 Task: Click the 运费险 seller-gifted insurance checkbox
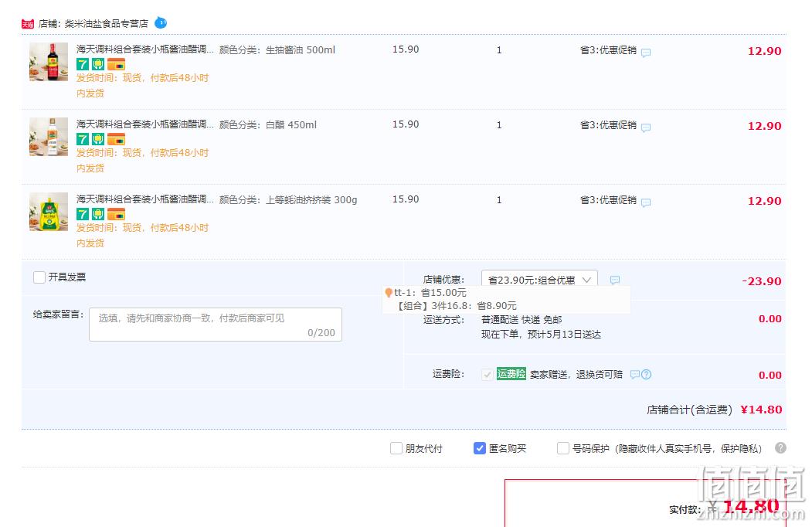pyautogui.click(x=487, y=374)
